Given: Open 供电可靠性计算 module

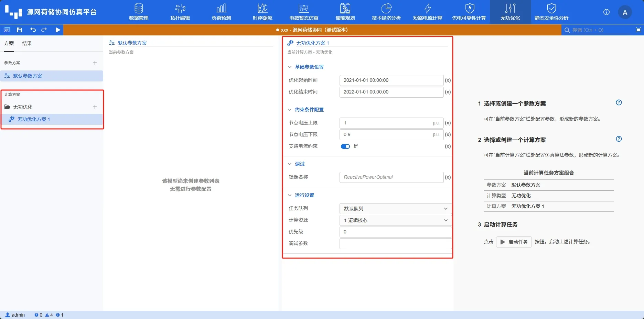Looking at the screenshot, I should 469,12.
